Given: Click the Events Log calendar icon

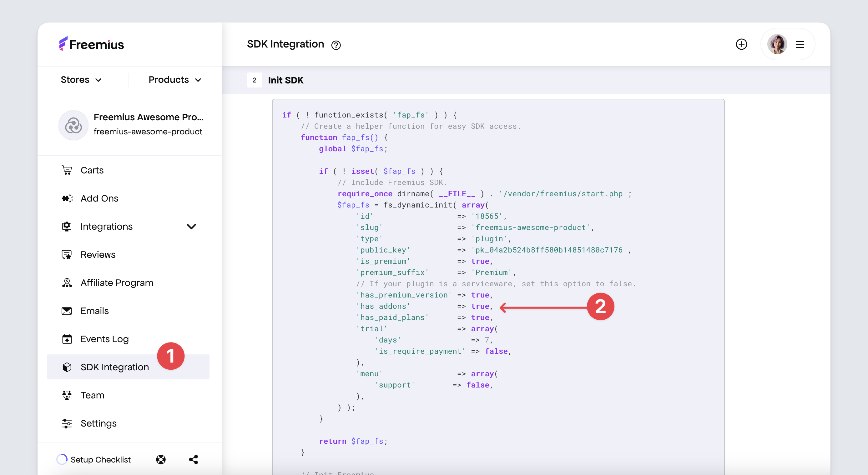Looking at the screenshot, I should click(x=67, y=339).
